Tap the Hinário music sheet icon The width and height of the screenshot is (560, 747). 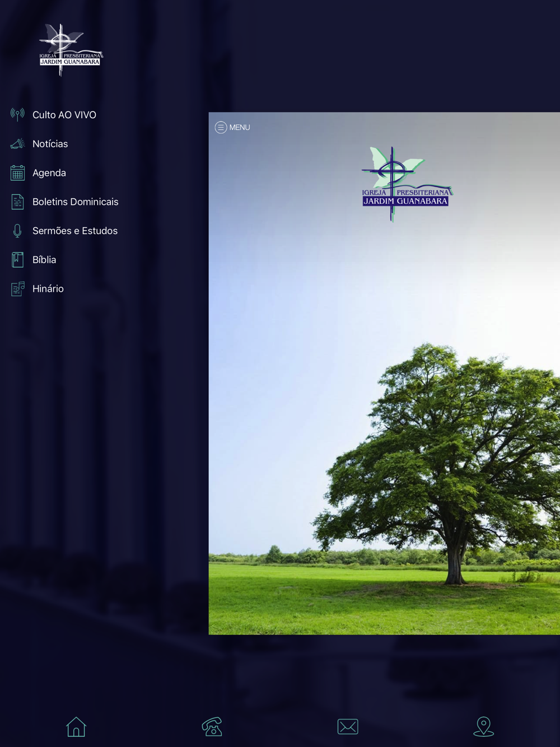(17, 288)
